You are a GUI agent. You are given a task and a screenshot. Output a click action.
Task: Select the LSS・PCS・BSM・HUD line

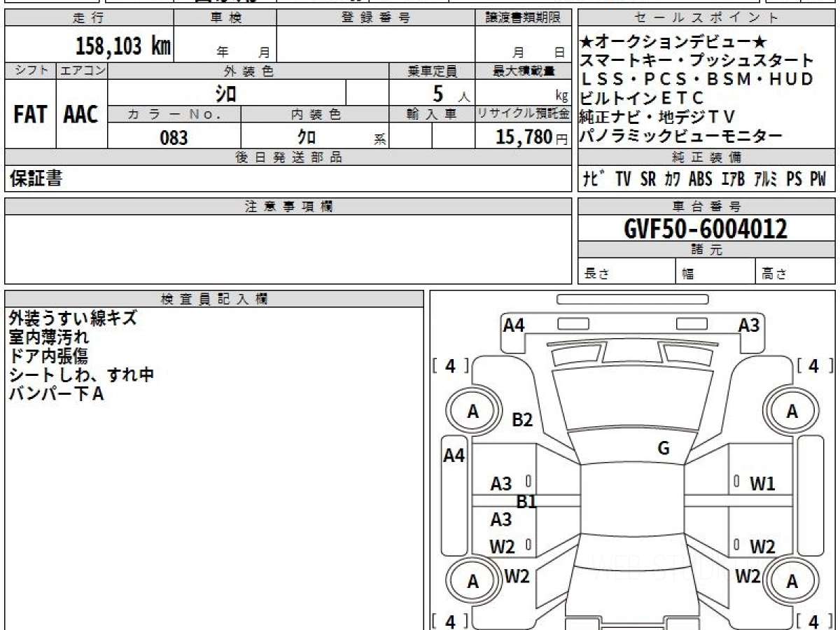tap(697, 80)
